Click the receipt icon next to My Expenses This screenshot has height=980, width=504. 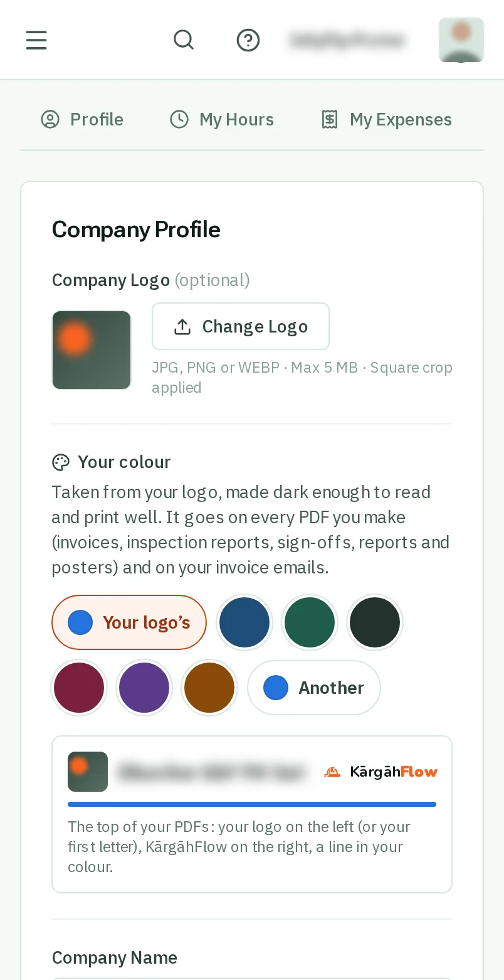330,119
